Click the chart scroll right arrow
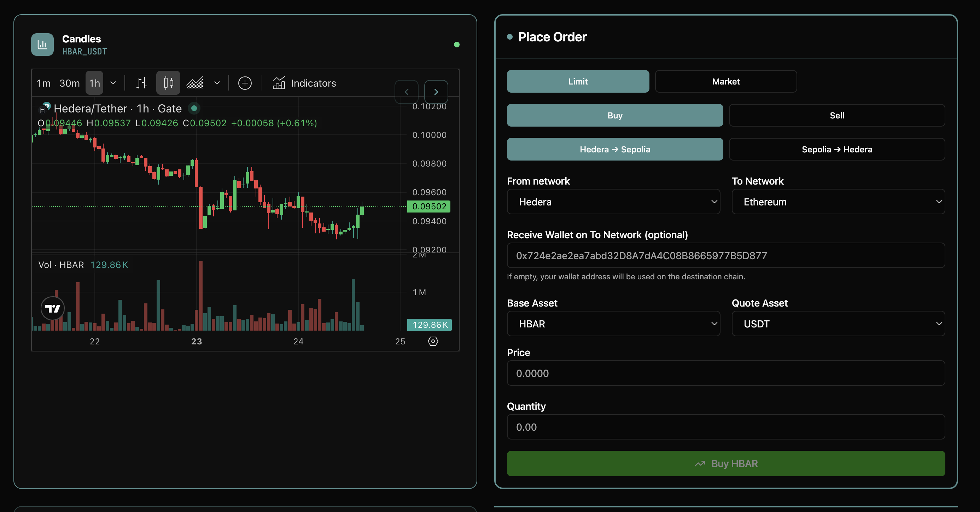The image size is (980, 512). pos(436,92)
